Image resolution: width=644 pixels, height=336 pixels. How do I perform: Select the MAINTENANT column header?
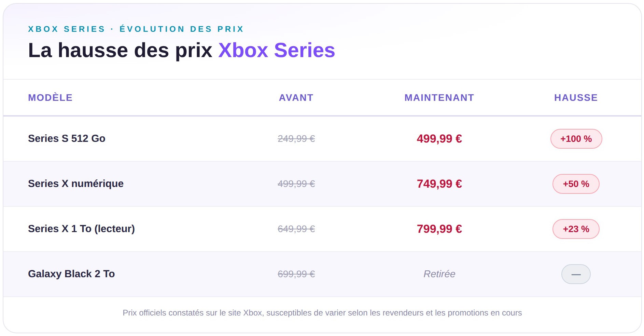[439, 98]
